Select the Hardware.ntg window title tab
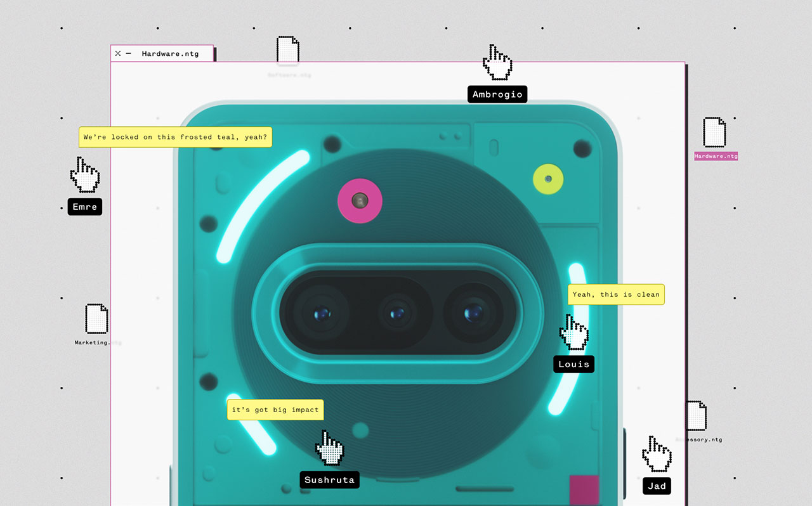Screen dimensions: 812x506 170,54
